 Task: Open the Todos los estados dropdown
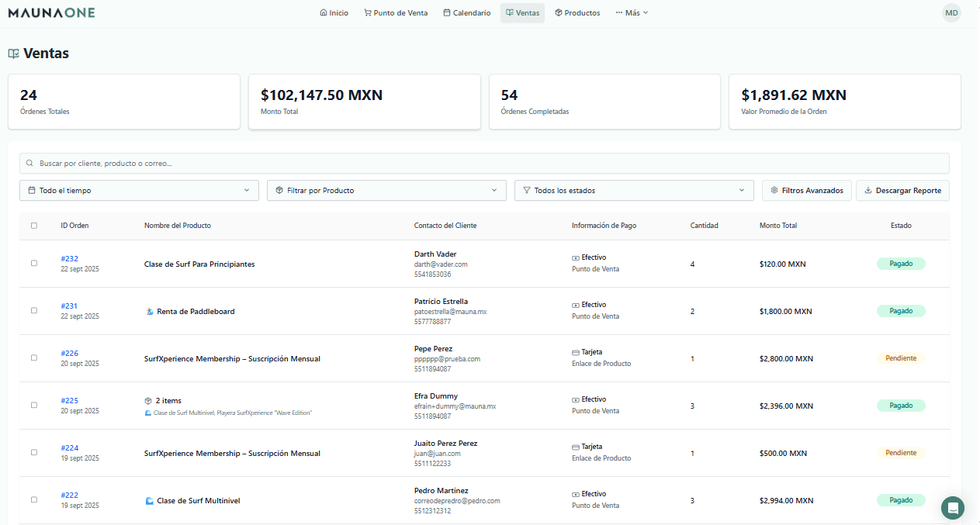634,190
